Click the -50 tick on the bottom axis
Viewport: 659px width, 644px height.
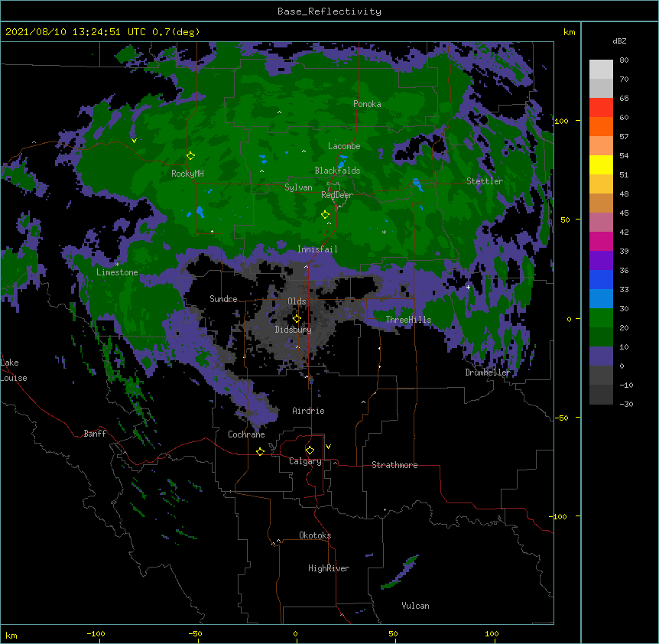(x=195, y=633)
